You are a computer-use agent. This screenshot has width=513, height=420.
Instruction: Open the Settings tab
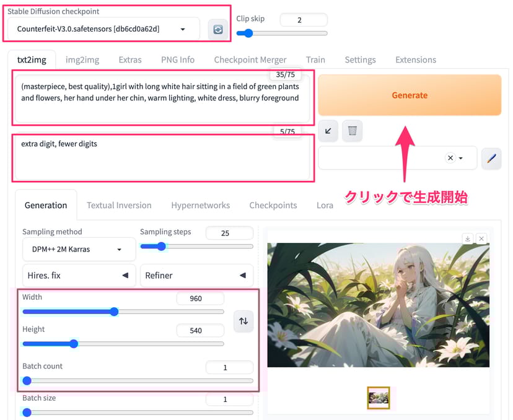(360, 59)
